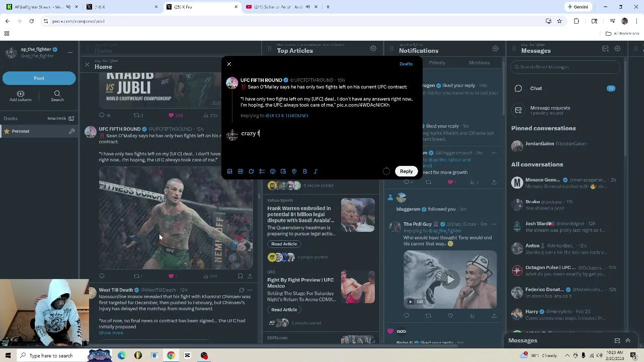Submit the reply with the Reply button
Image resolution: width=644 pixels, height=362 pixels.
(x=406, y=171)
